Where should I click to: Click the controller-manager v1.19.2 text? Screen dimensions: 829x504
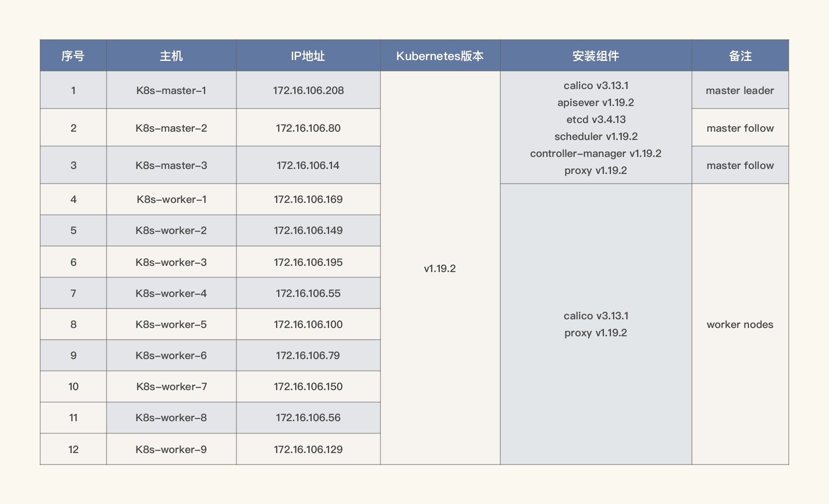(596, 153)
